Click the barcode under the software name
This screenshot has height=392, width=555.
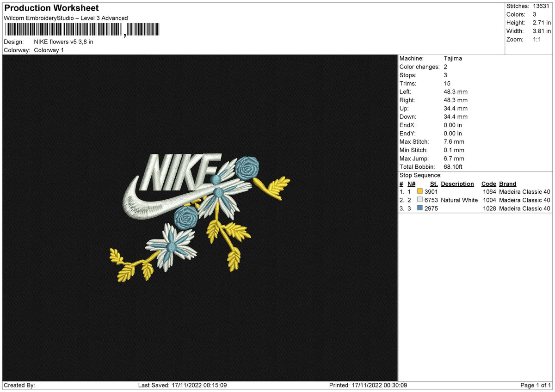tap(81, 30)
